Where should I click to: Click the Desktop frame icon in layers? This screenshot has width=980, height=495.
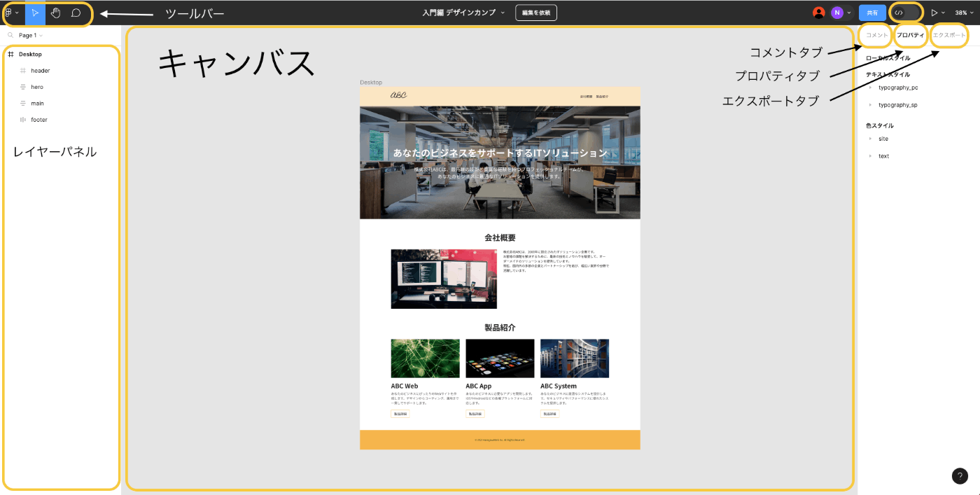pyautogui.click(x=10, y=54)
